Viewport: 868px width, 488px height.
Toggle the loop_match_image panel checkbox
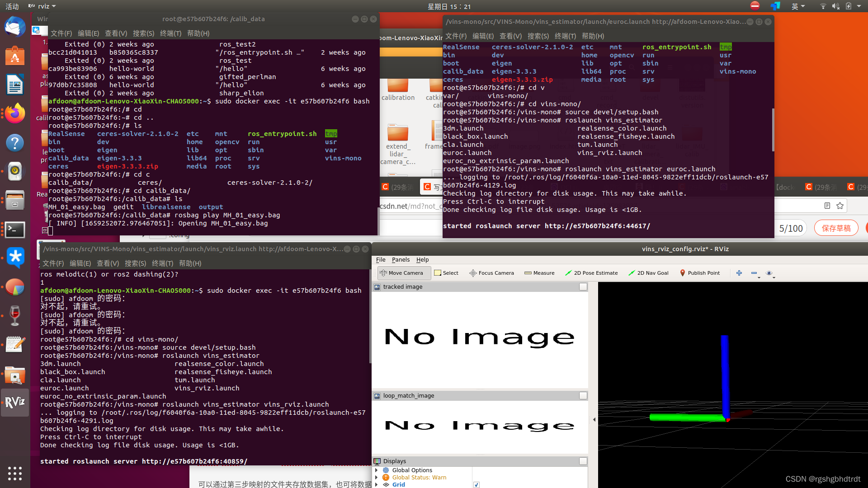click(x=583, y=395)
